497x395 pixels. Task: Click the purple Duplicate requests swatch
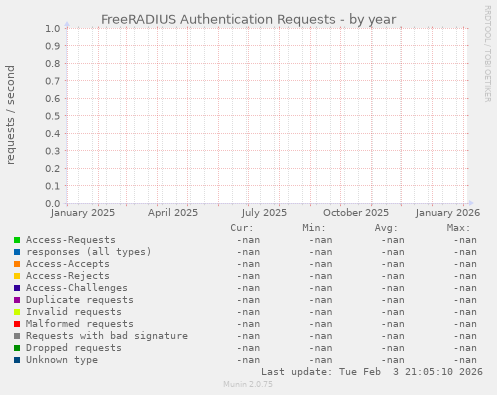point(17,300)
